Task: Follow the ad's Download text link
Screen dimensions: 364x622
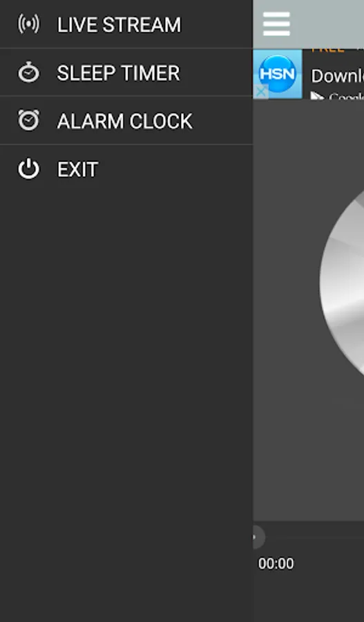Action: (337, 76)
